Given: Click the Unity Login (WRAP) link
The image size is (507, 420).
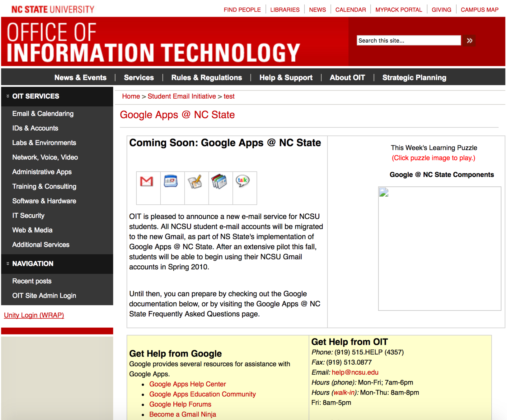Looking at the screenshot, I should (x=34, y=315).
